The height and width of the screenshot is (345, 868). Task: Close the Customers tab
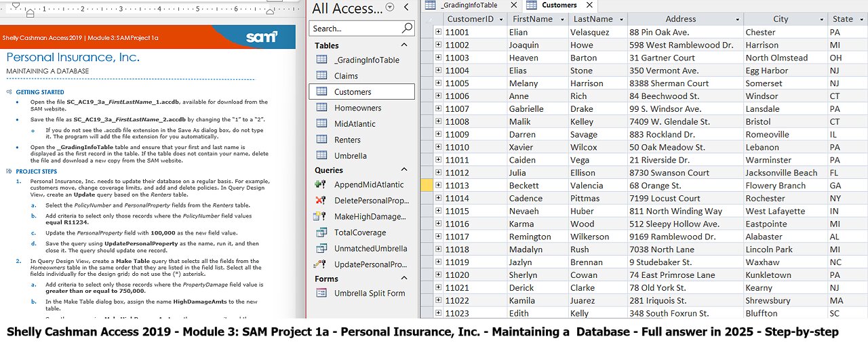589,5
